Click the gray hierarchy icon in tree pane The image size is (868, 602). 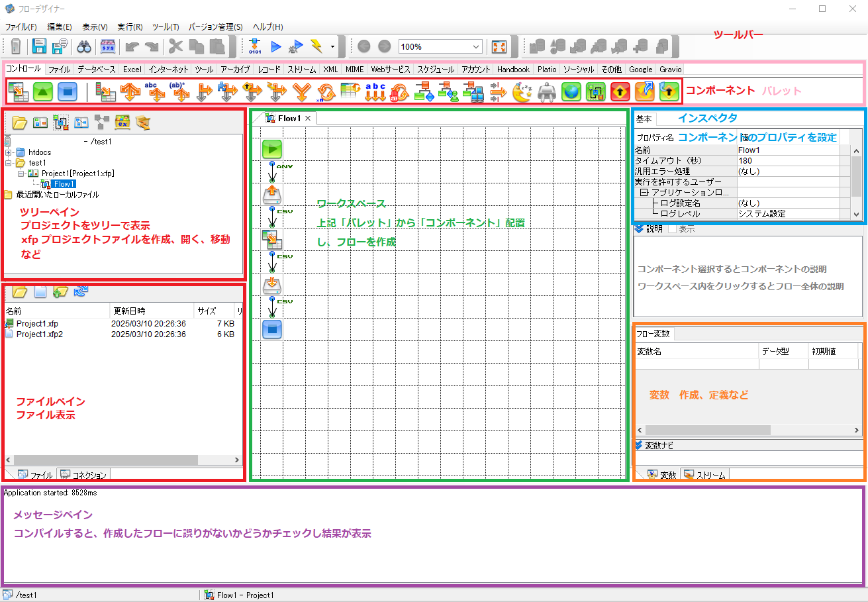(x=102, y=122)
